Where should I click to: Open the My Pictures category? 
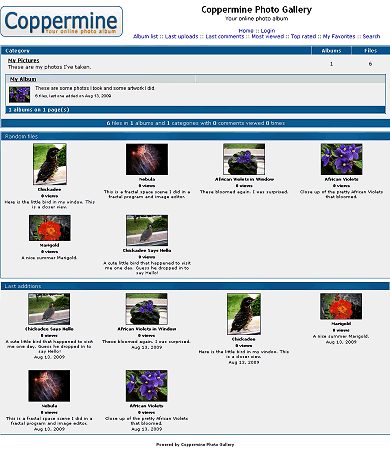[x=24, y=60]
